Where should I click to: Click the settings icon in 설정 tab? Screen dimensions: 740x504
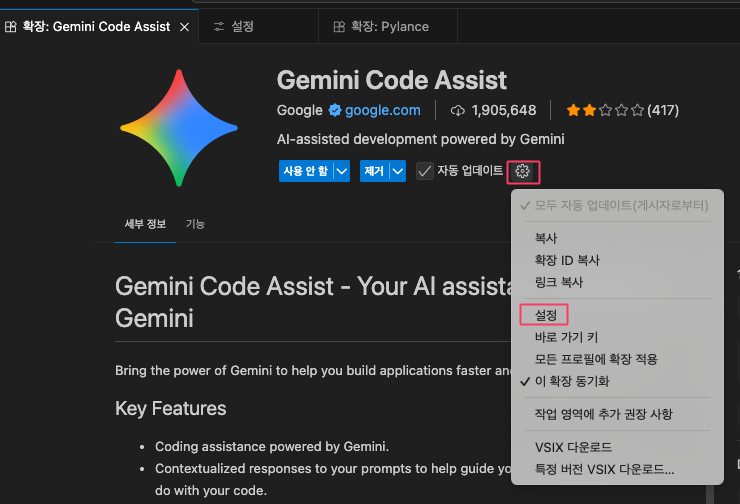point(219,27)
